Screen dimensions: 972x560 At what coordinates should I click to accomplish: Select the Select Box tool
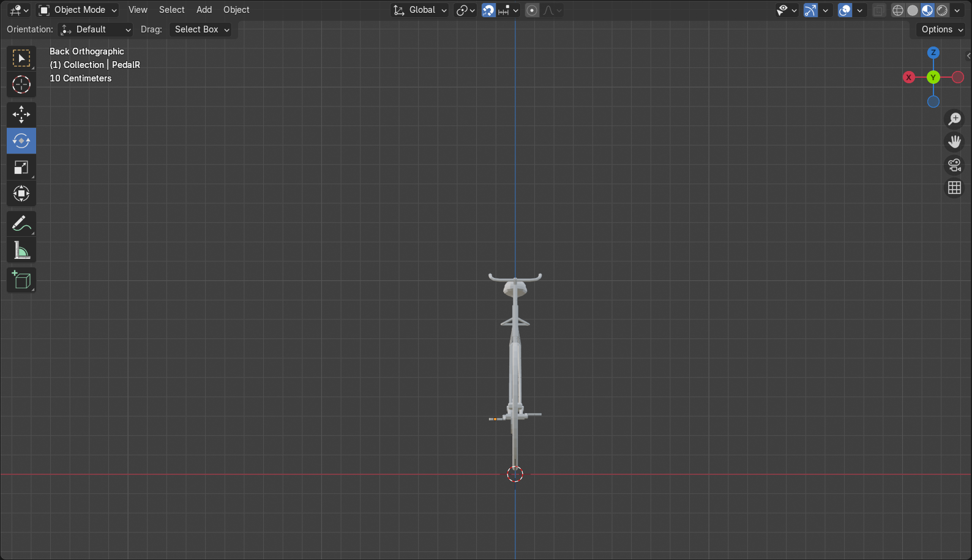point(21,58)
